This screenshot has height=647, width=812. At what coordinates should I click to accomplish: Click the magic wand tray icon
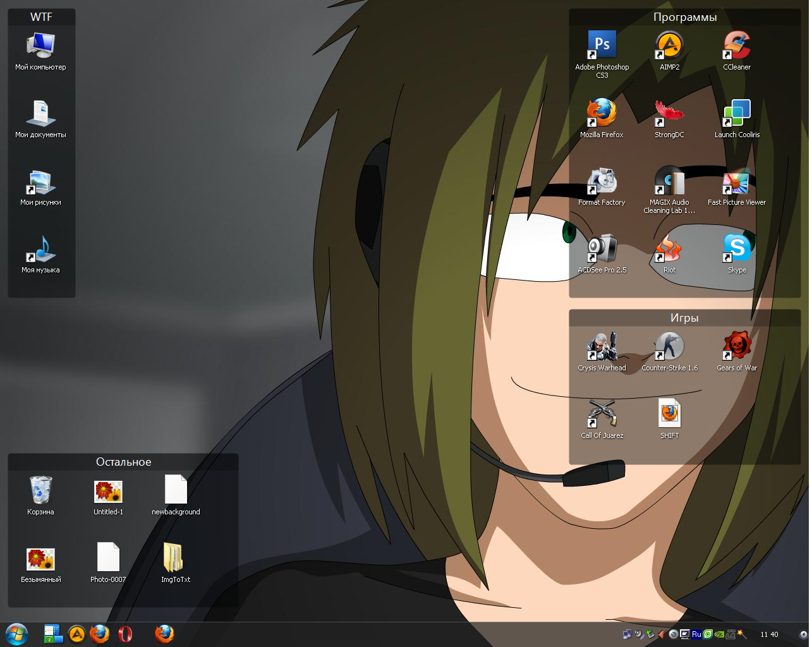[x=742, y=634]
